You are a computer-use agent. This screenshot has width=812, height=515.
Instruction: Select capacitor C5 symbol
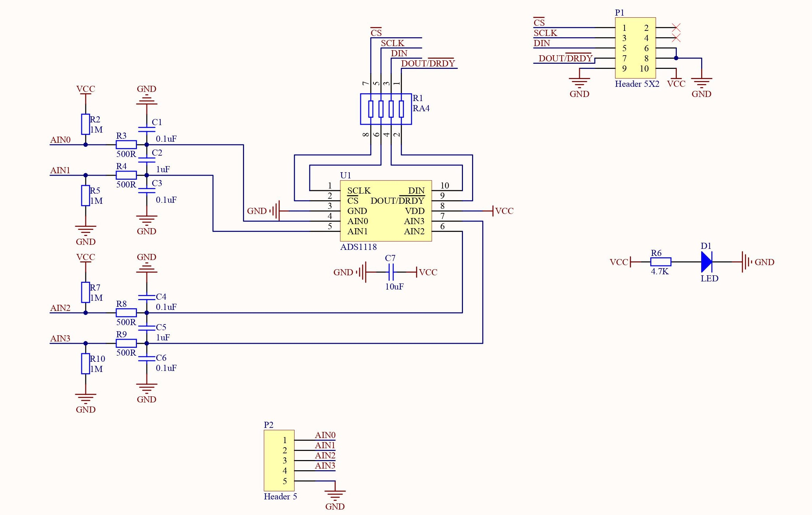[146, 328]
